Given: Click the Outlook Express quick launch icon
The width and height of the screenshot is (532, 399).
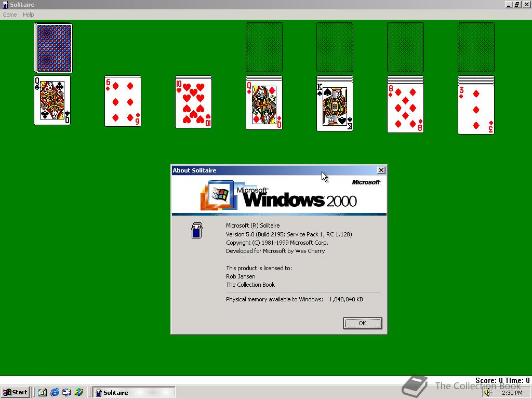Looking at the screenshot, I should click(x=66, y=393).
